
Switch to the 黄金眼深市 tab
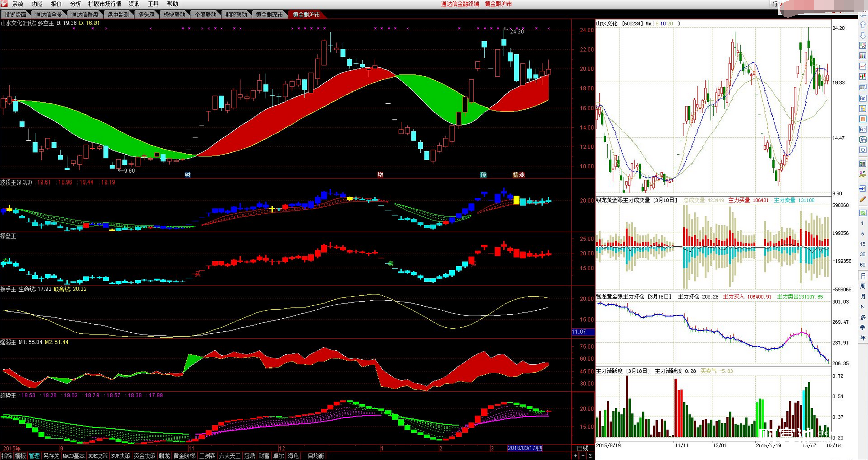point(269,15)
